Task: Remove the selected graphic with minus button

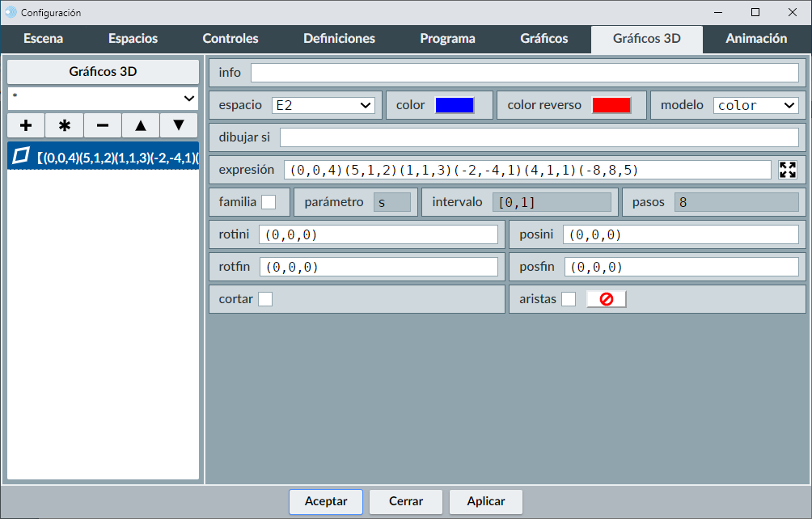Action: coord(103,125)
